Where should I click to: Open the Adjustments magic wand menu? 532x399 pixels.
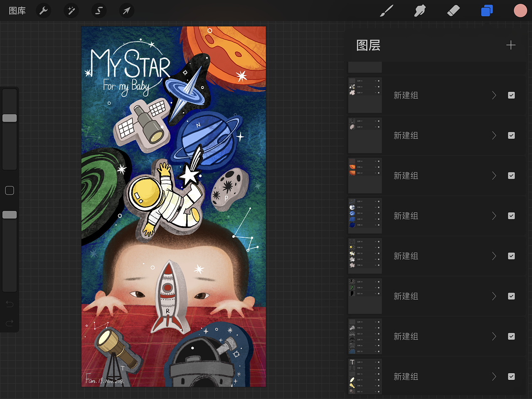(x=71, y=11)
